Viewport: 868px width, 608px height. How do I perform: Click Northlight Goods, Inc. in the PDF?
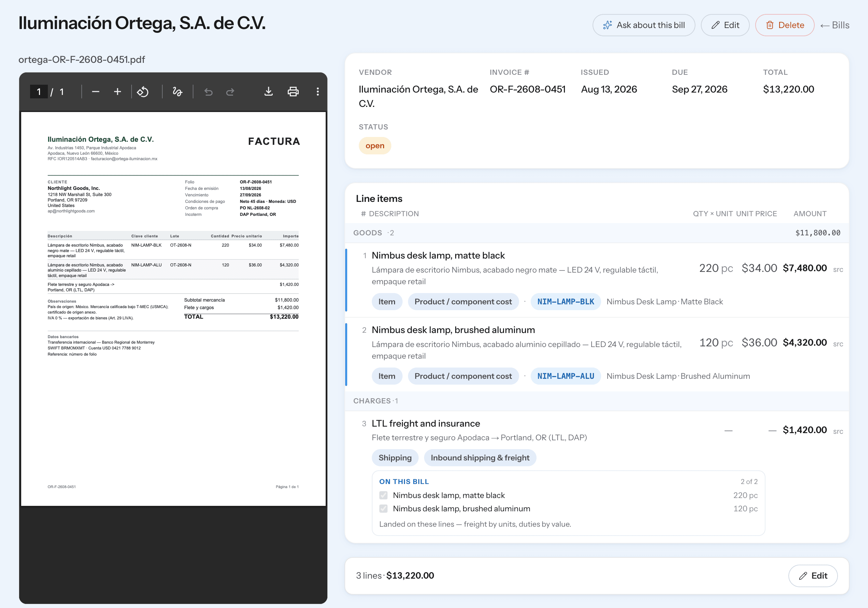(74, 188)
